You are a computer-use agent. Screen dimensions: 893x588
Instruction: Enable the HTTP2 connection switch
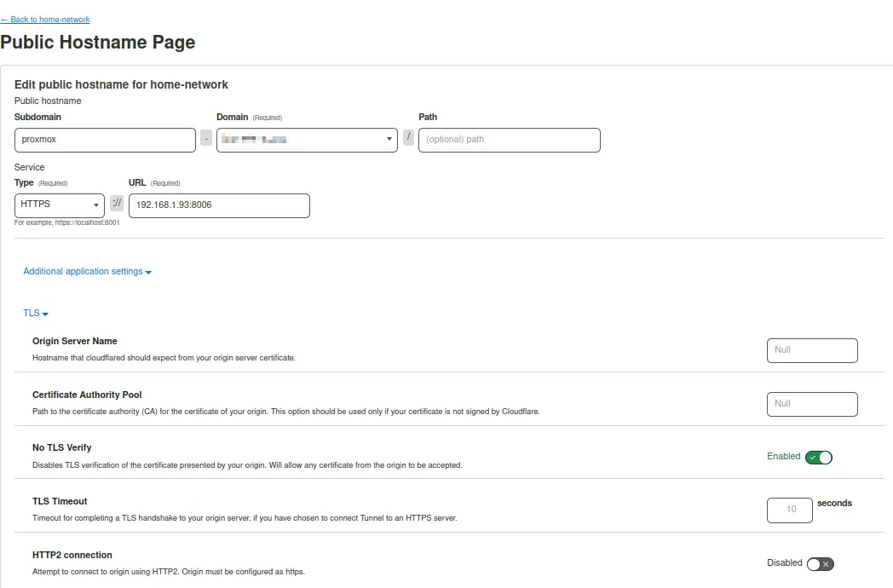click(x=820, y=564)
